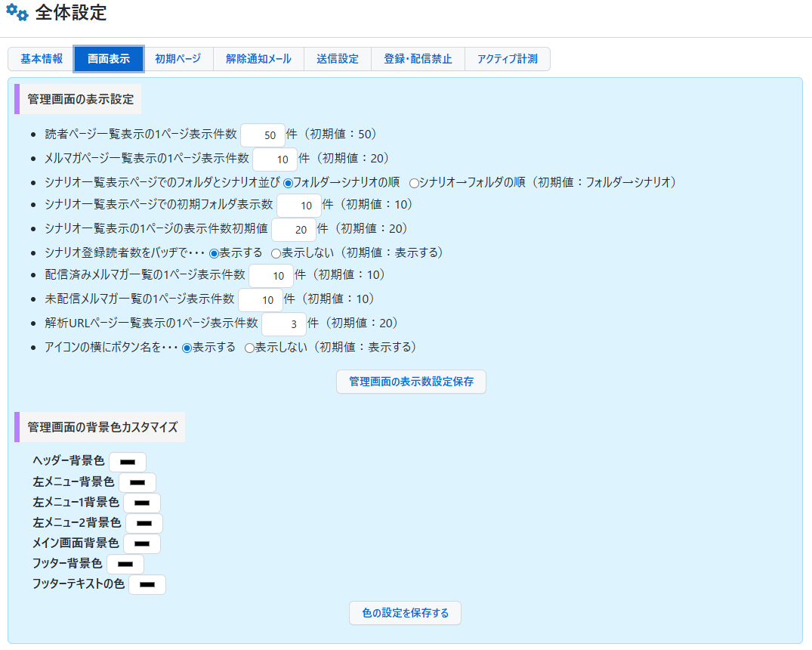Open the フッターテキストの色 color picker

[147, 584]
